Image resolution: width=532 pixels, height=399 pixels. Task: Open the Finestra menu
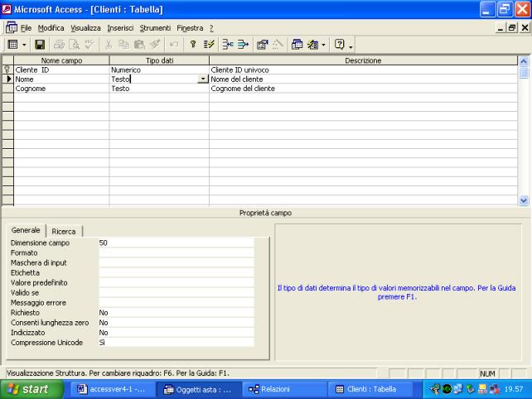(190, 28)
